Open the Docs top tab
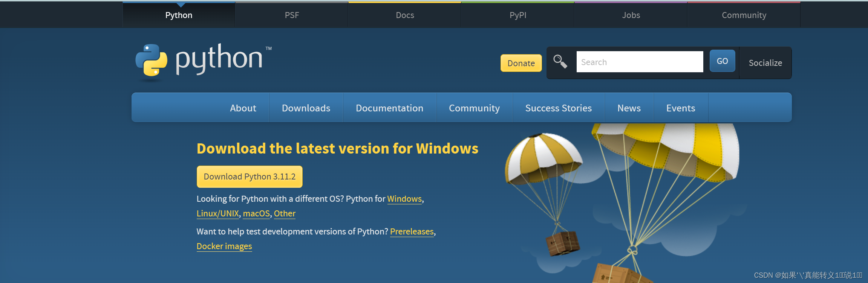Image resolution: width=868 pixels, height=283 pixels. pos(405,15)
